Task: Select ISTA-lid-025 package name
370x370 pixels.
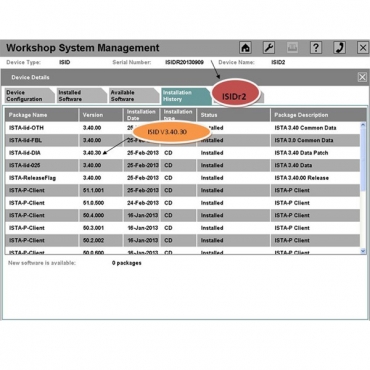Action: [x=25, y=165]
